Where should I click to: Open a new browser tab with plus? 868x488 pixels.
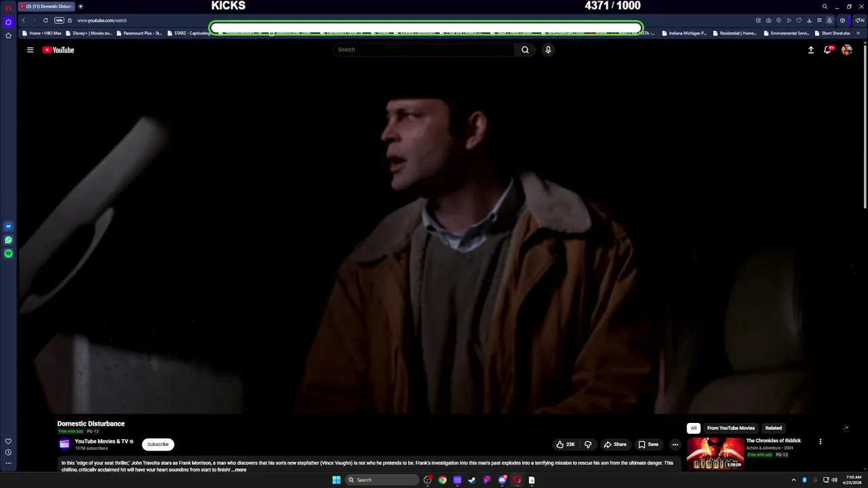[x=80, y=6]
